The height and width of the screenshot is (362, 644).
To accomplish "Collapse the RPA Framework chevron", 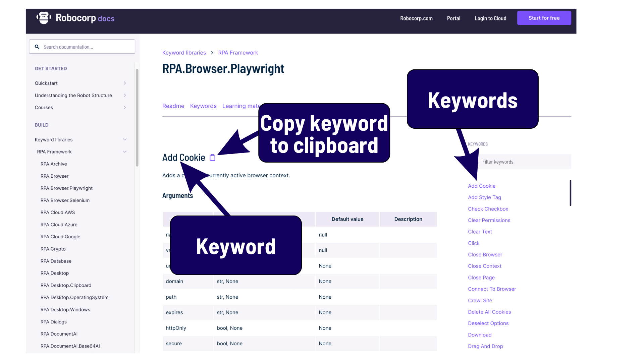I will tap(125, 152).
